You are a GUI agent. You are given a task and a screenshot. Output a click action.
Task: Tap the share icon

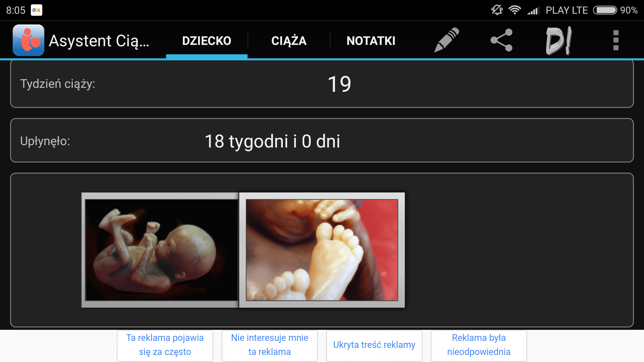[501, 40]
